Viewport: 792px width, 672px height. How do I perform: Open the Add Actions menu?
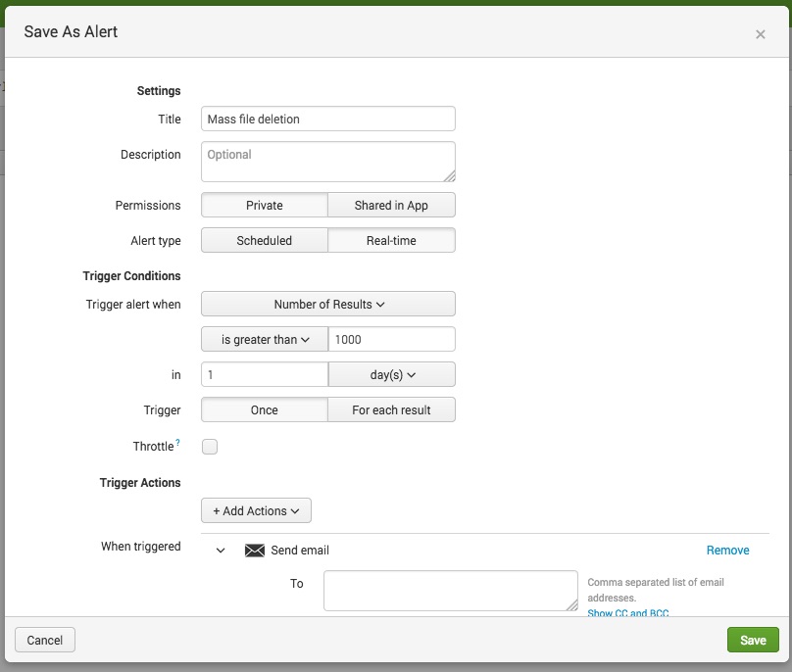256,510
